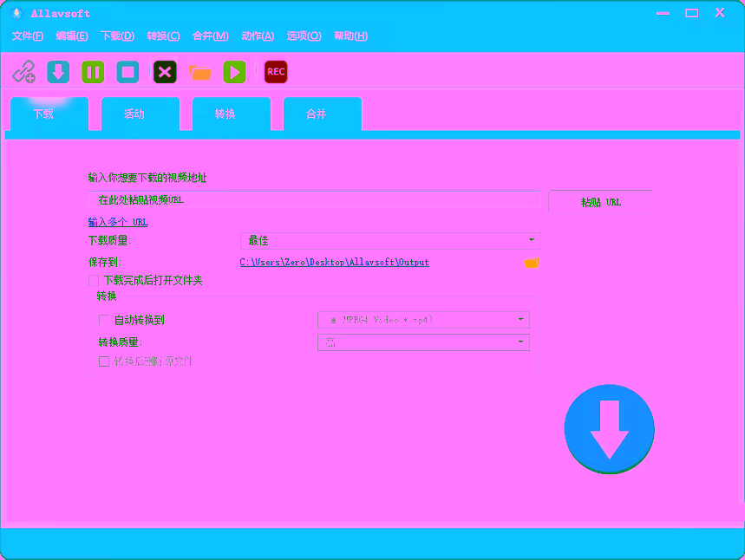Start screen recording with REC icon

pyautogui.click(x=276, y=72)
